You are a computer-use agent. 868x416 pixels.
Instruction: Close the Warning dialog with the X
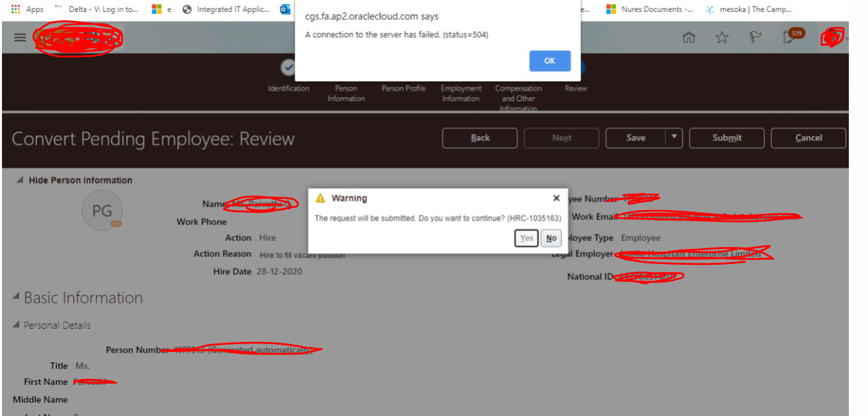coord(556,197)
